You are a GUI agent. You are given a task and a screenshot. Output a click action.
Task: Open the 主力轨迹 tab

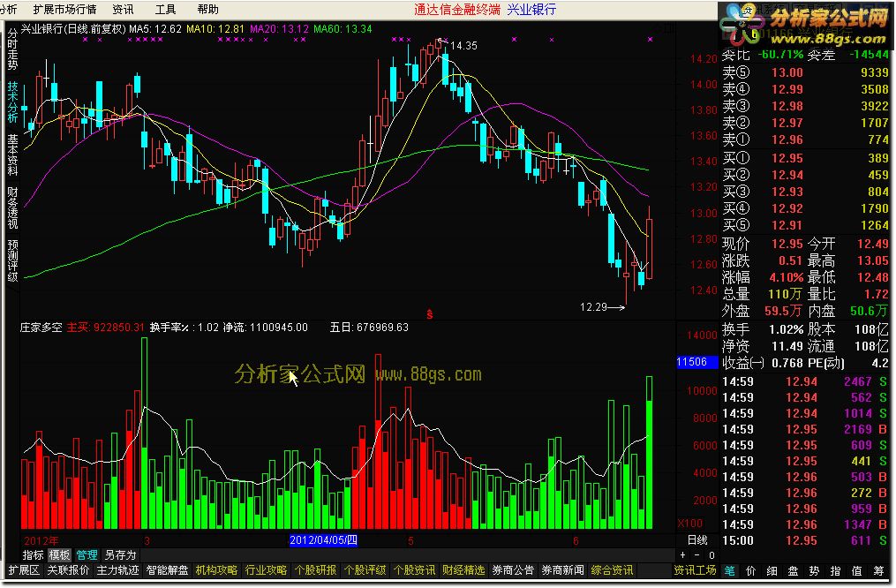tap(117, 570)
